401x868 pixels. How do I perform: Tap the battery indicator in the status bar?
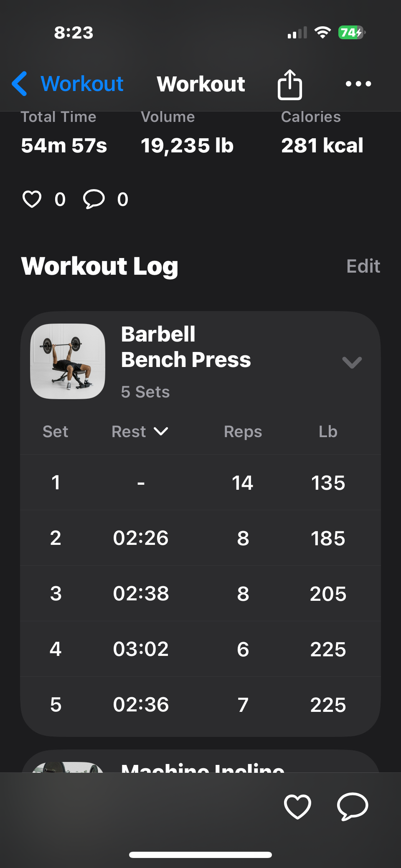(352, 33)
